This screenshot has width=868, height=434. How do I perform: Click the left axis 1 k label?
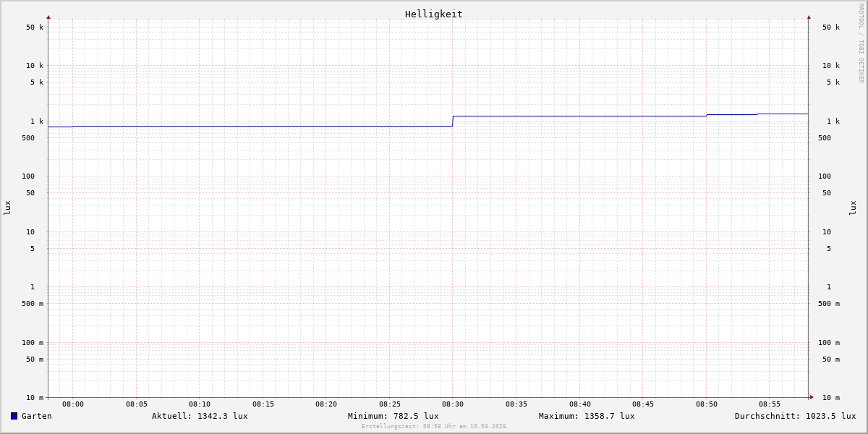(x=36, y=122)
